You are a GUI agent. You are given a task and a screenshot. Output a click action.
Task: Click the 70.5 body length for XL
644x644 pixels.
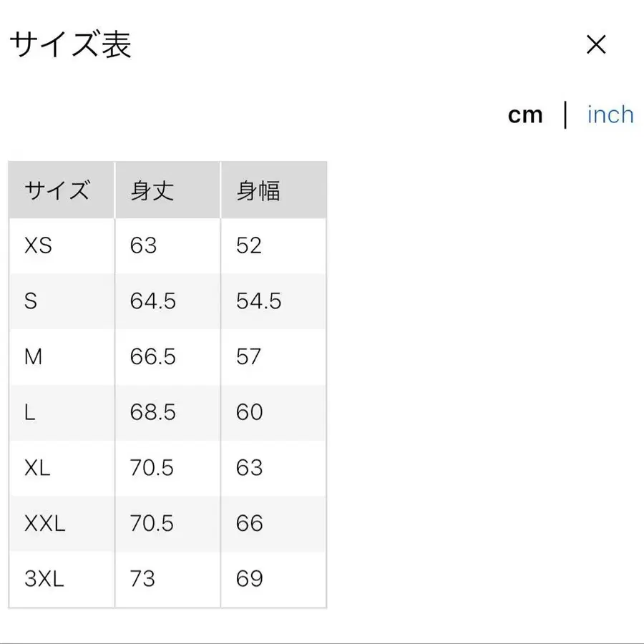click(150, 469)
